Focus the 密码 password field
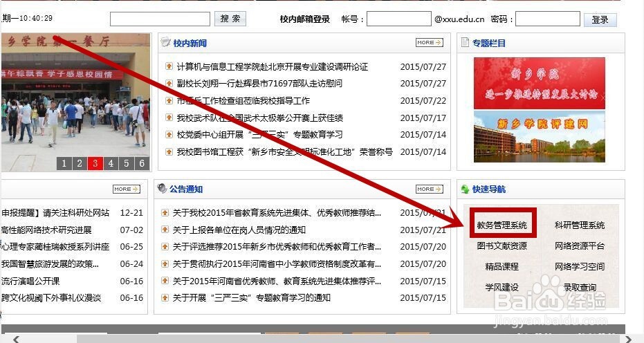Viewport: 644px width, 343px height. point(547,19)
